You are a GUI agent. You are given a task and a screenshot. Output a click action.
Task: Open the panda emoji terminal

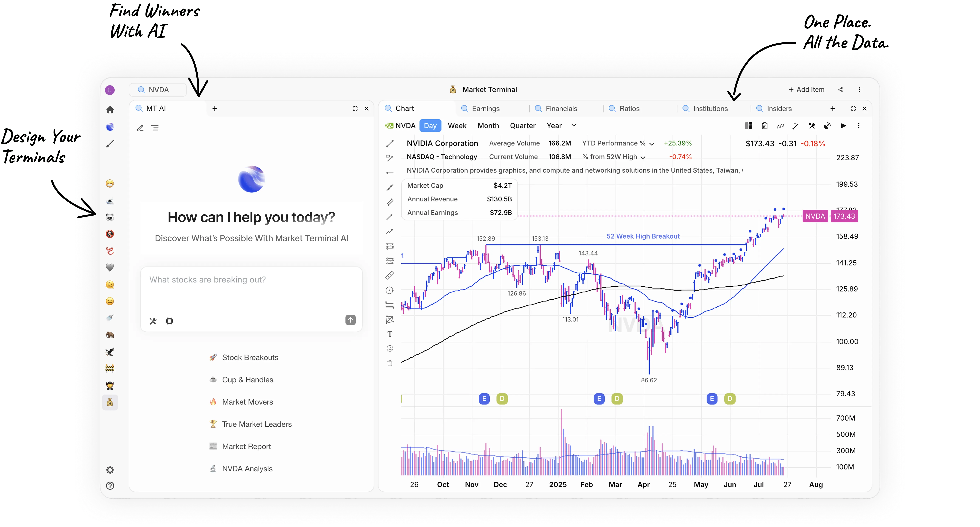[x=110, y=217]
